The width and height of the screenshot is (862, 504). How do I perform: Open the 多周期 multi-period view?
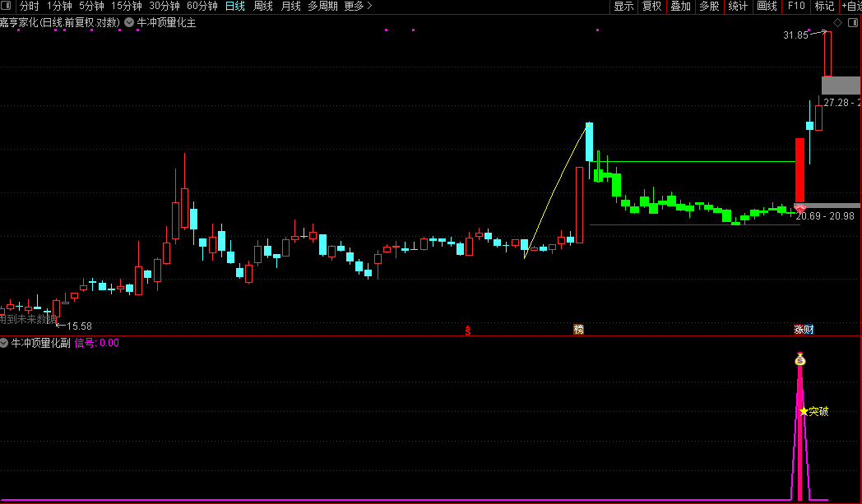322,6
